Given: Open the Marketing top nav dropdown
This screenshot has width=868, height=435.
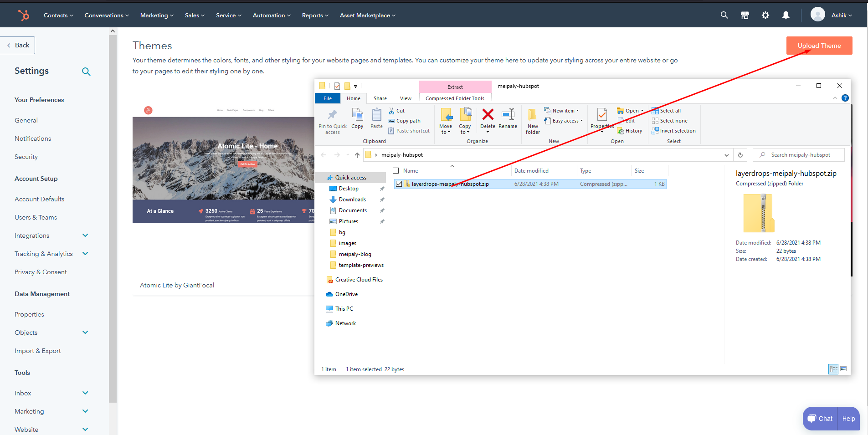Looking at the screenshot, I should click(x=157, y=15).
